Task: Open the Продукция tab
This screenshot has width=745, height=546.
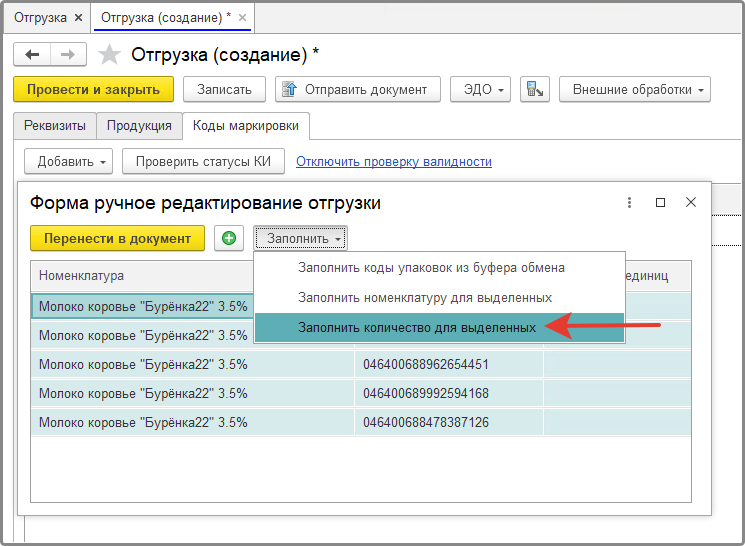Action: pos(139,125)
